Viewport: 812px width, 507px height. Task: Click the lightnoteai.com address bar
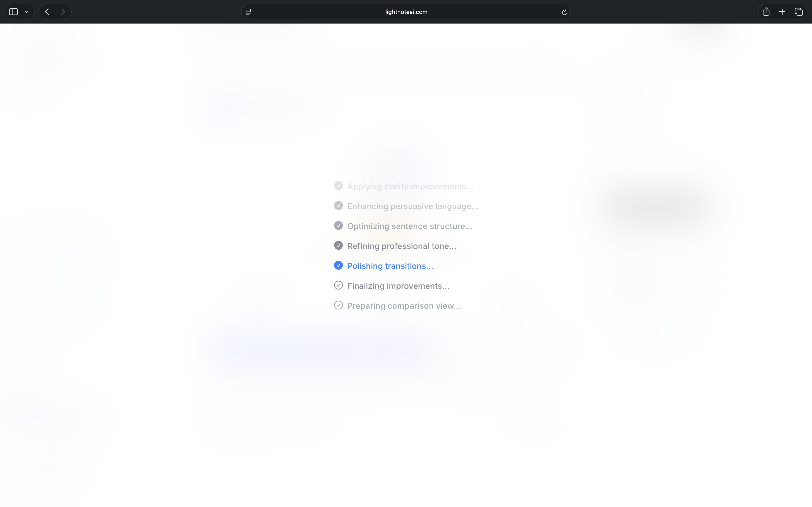click(x=406, y=12)
